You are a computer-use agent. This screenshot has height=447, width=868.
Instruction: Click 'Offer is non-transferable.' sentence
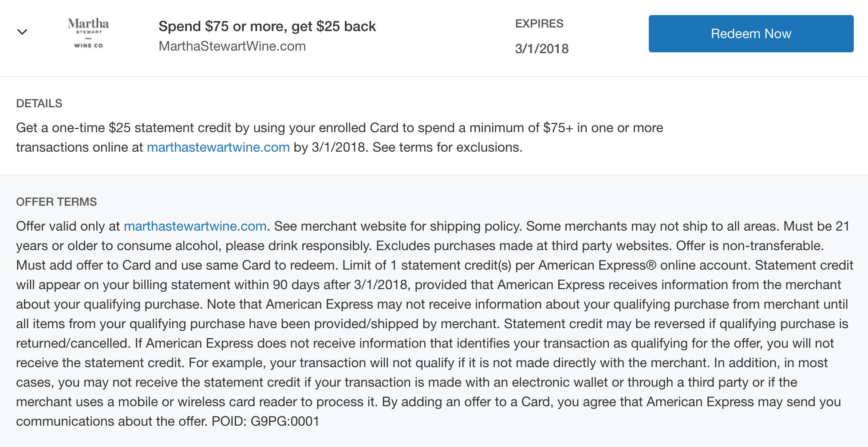point(750,246)
